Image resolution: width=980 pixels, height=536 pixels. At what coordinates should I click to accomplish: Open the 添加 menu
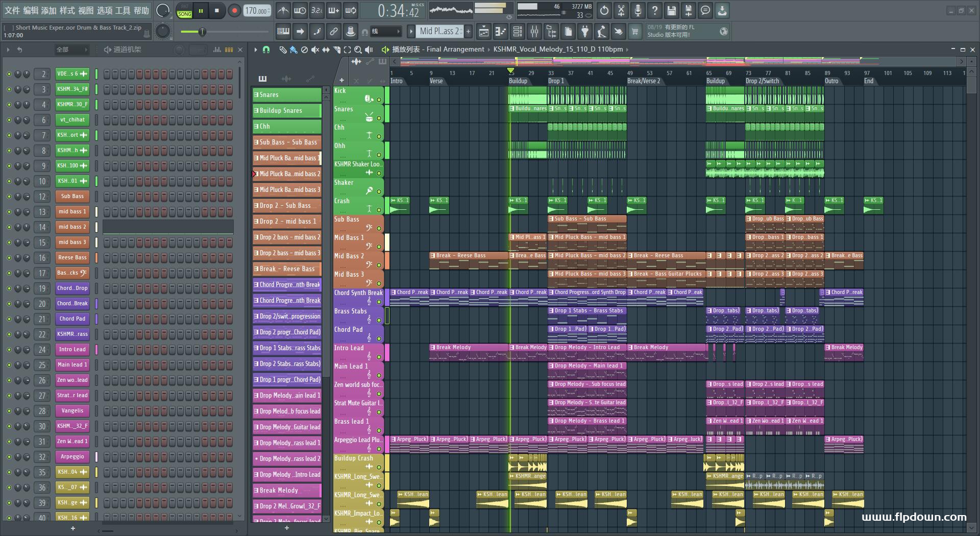49,10
